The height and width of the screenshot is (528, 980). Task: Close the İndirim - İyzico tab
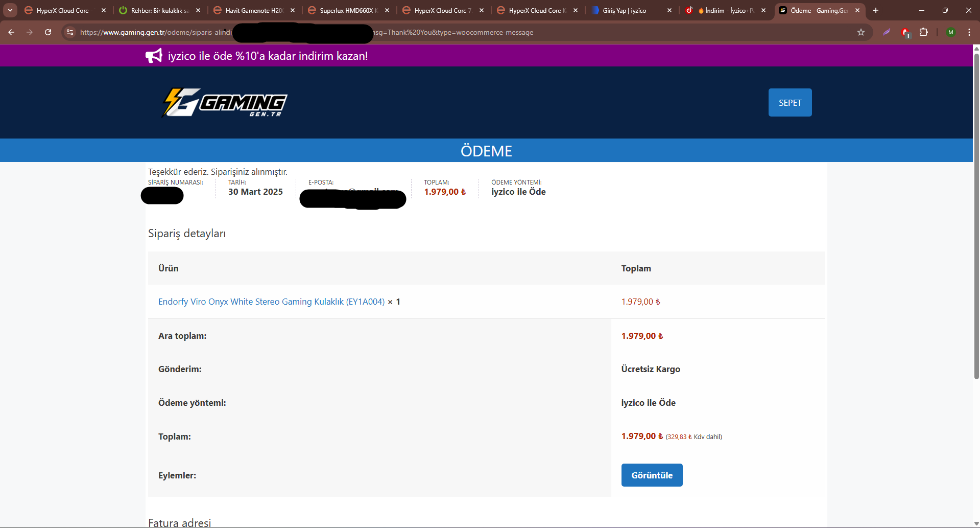[763, 10]
